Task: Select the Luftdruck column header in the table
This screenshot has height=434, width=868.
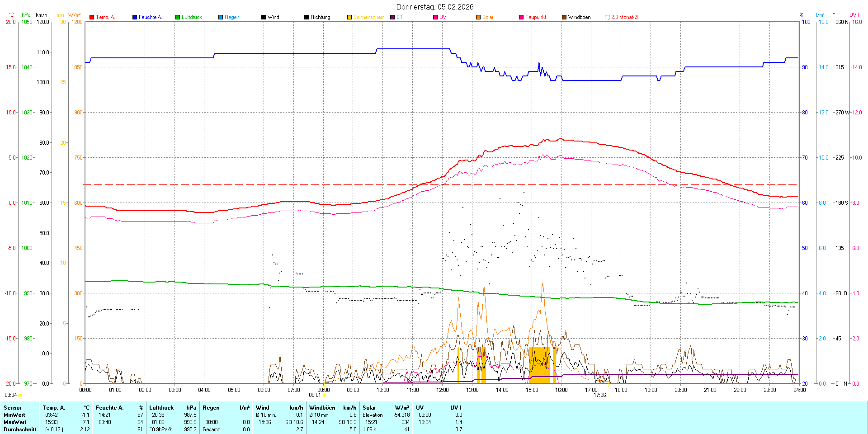Action: [x=161, y=408]
